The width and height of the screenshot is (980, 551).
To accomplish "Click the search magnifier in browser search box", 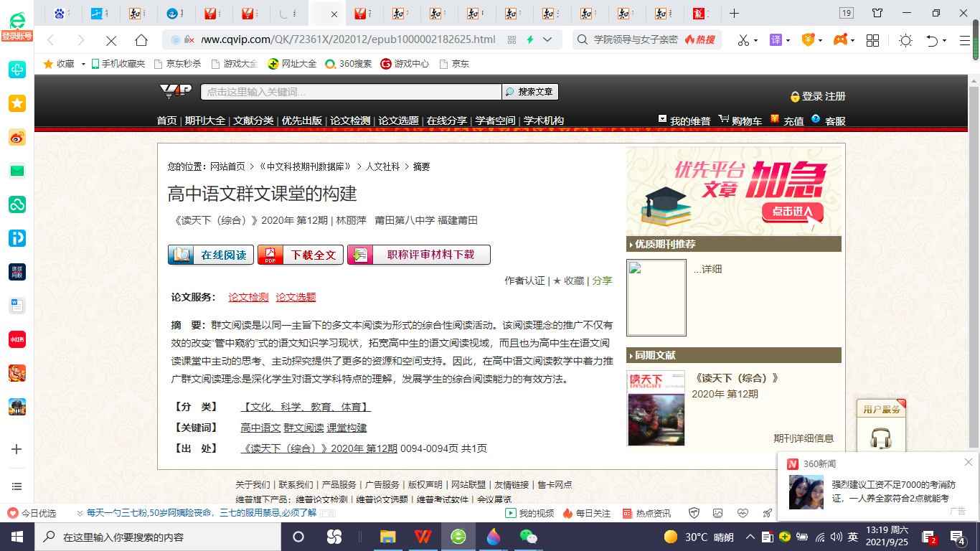I will point(583,40).
